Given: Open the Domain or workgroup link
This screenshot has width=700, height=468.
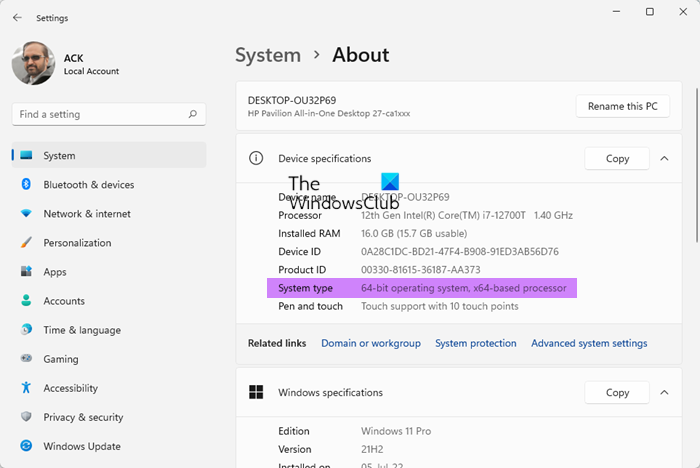Looking at the screenshot, I should pyautogui.click(x=370, y=343).
